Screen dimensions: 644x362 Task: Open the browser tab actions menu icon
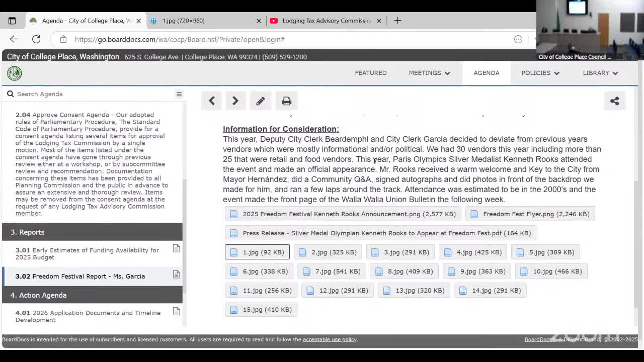click(x=12, y=21)
